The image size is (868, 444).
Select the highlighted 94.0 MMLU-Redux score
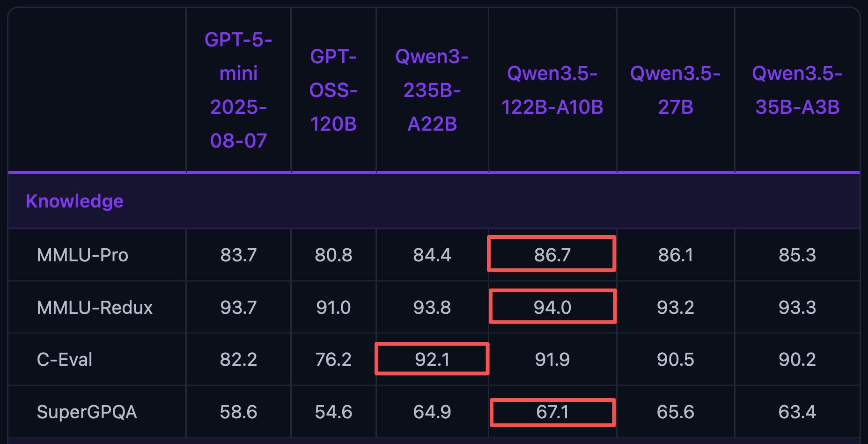click(552, 307)
